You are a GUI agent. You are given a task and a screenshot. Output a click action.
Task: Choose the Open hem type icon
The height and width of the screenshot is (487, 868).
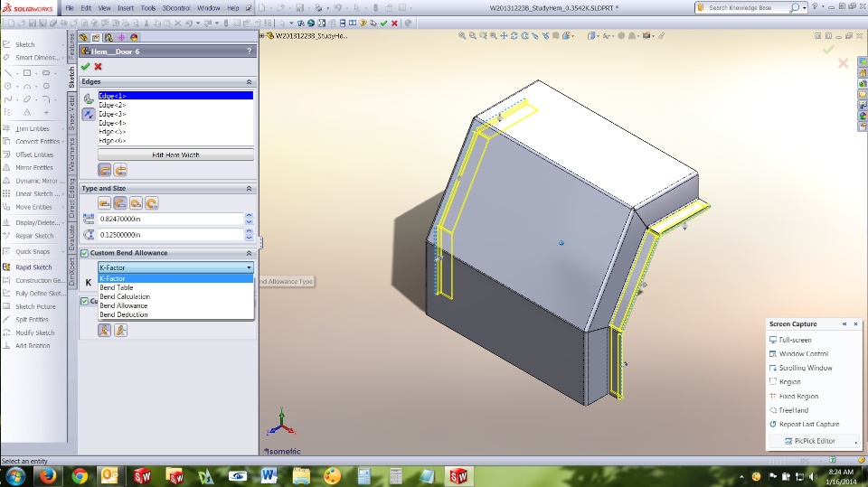click(x=120, y=203)
